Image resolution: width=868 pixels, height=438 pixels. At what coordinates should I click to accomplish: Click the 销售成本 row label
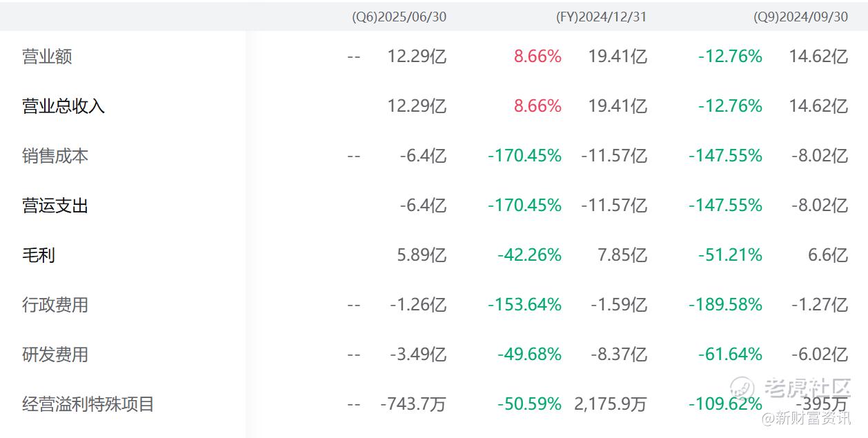point(55,156)
